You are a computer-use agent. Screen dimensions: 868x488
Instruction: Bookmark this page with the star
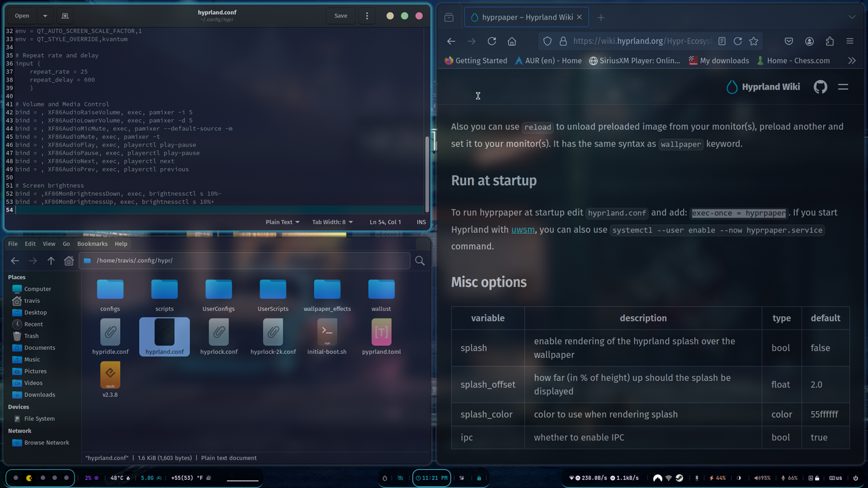point(753,41)
